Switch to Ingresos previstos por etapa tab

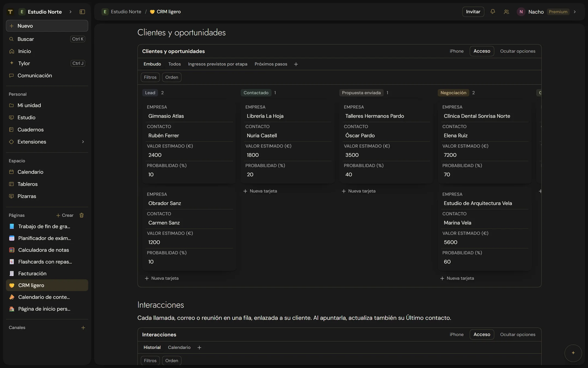pyautogui.click(x=218, y=64)
